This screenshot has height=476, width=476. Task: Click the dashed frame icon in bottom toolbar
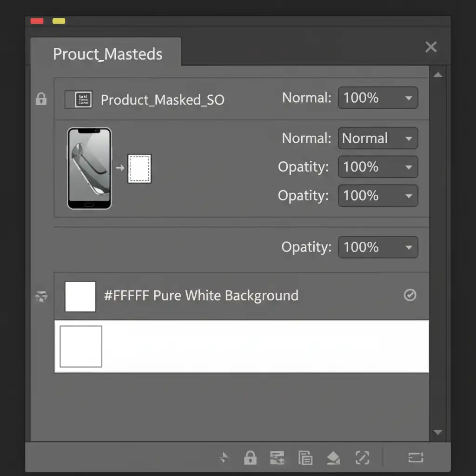[362, 458]
